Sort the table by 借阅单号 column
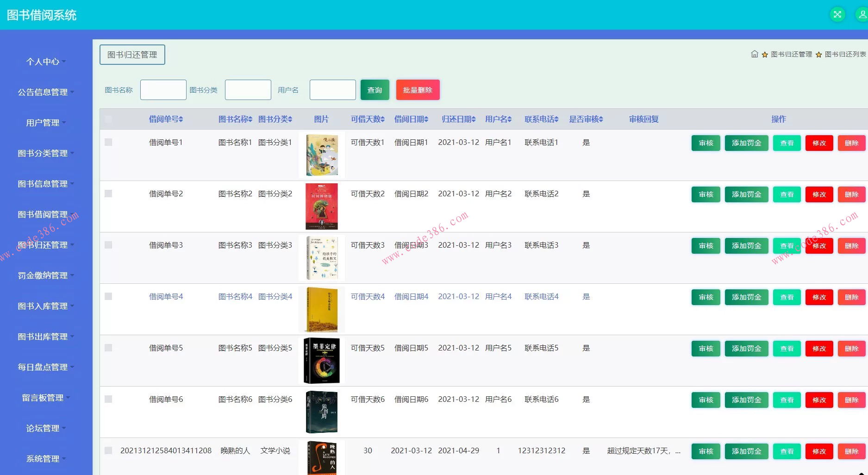Image resolution: width=868 pixels, height=475 pixels. tap(165, 119)
